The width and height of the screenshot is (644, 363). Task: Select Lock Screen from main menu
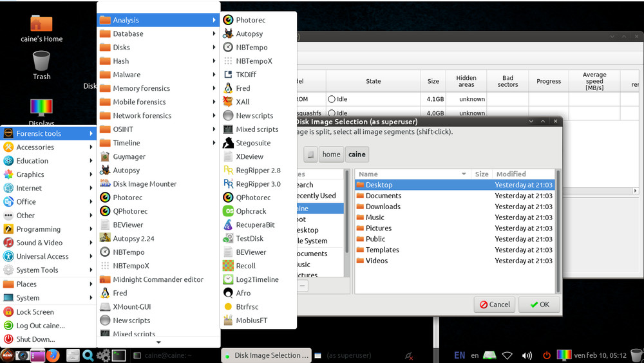[x=35, y=312]
